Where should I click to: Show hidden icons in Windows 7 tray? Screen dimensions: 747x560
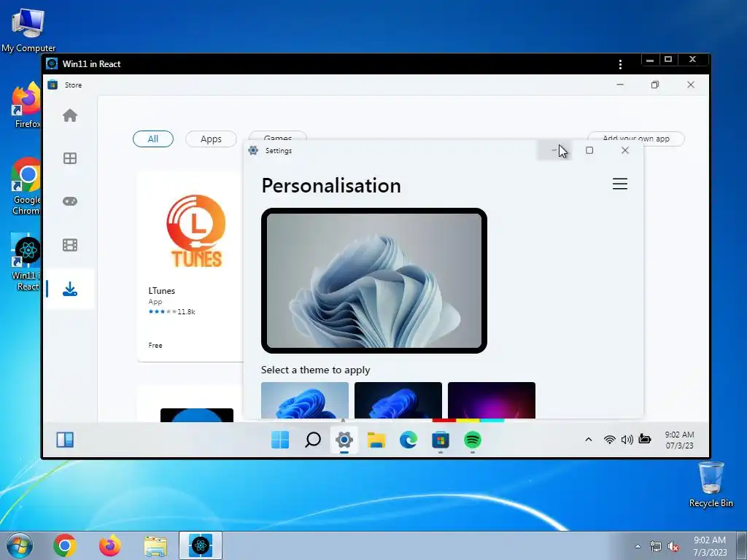(x=638, y=546)
